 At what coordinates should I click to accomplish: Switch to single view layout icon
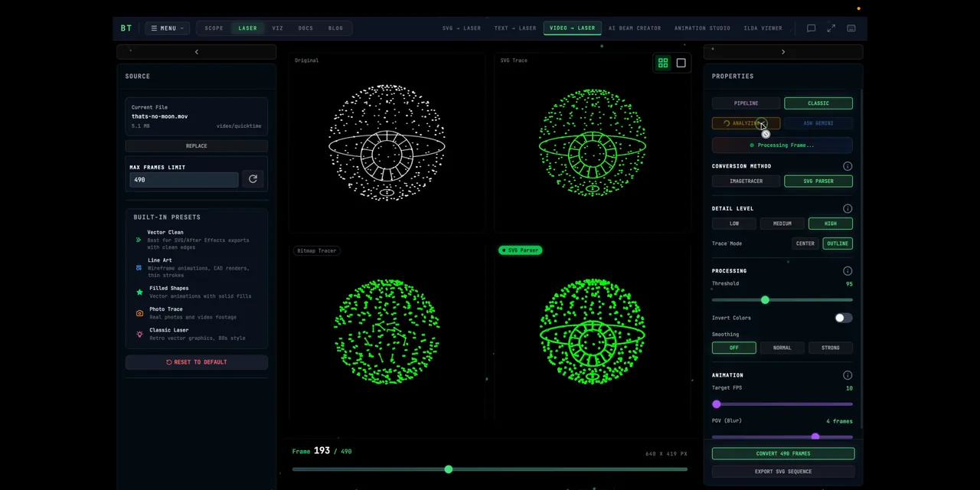681,63
